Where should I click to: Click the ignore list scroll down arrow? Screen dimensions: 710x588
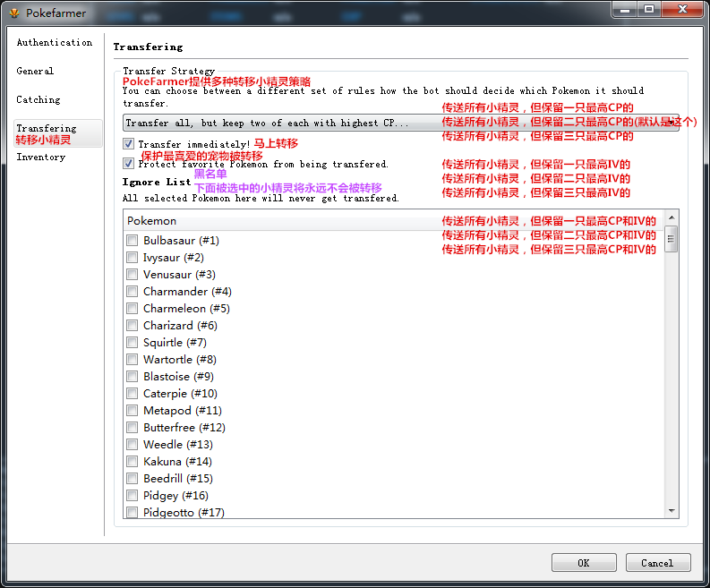pos(672,511)
